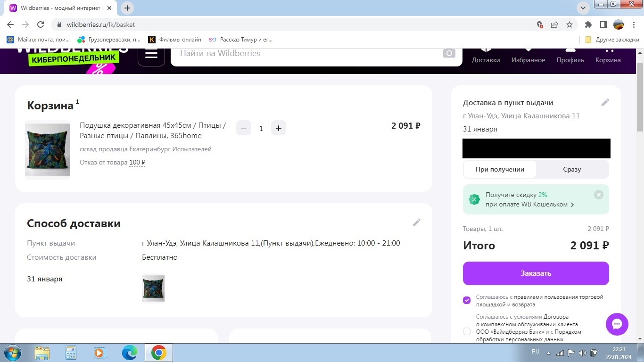Increase the pillow quantity with the plus button
Image resolution: width=644 pixels, height=362 pixels.
click(x=279, y=128)
